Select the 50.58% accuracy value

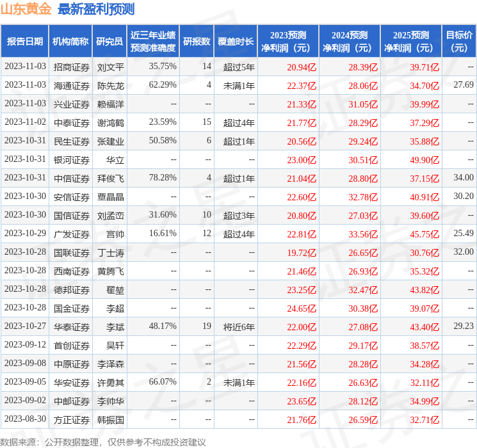click(163, 141)
